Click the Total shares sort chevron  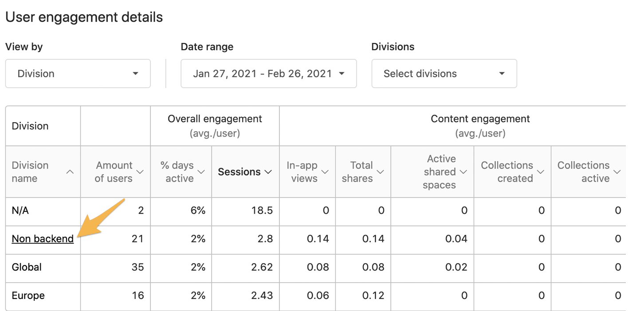pos(381,172)
